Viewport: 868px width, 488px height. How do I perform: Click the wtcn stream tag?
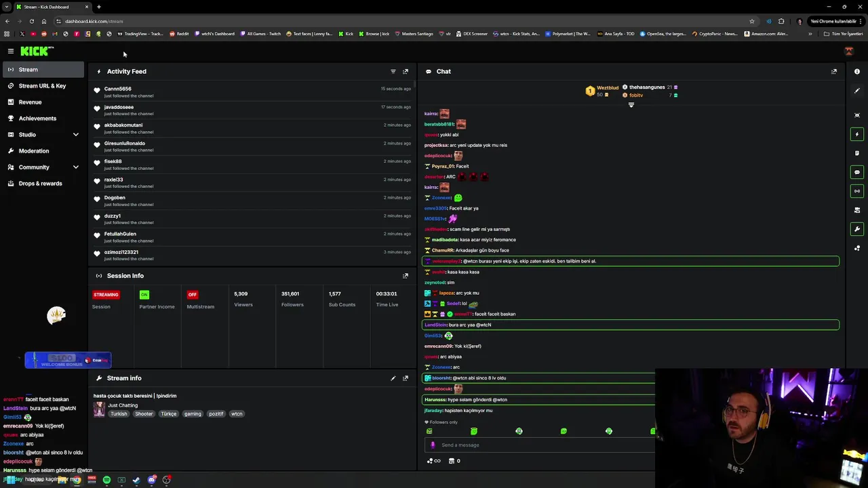point(237,413)
